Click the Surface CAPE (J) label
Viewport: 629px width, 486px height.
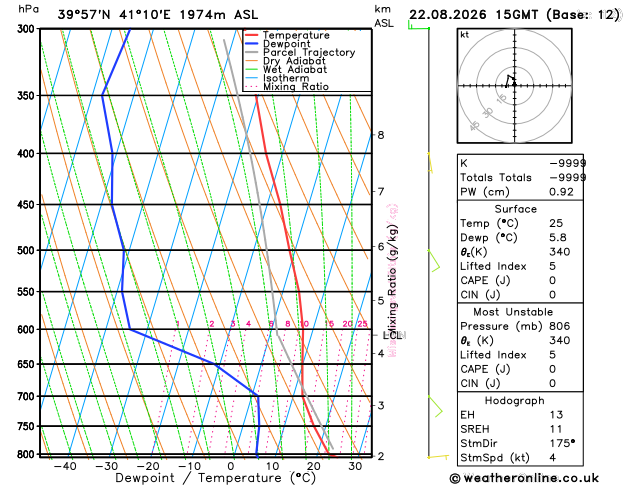(x=485, y=281)
